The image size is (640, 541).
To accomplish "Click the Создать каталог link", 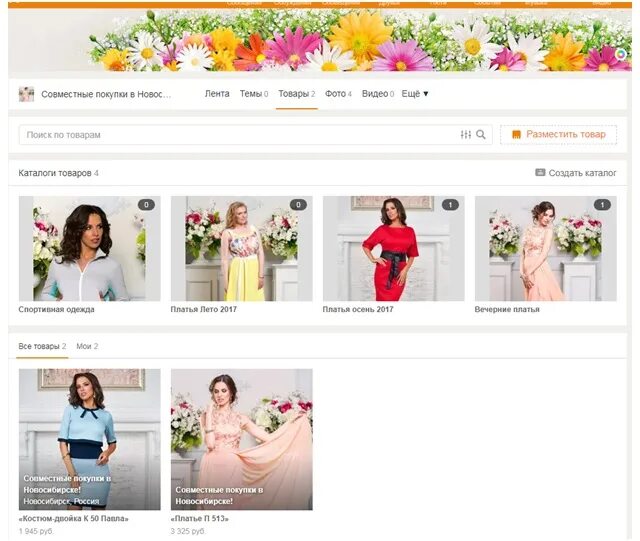I will [582, 173].
